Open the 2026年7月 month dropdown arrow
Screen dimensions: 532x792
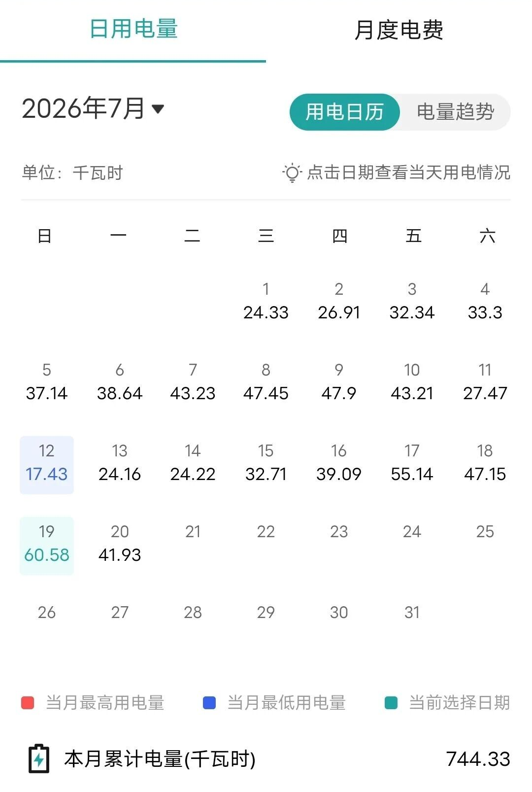(158, 109)
